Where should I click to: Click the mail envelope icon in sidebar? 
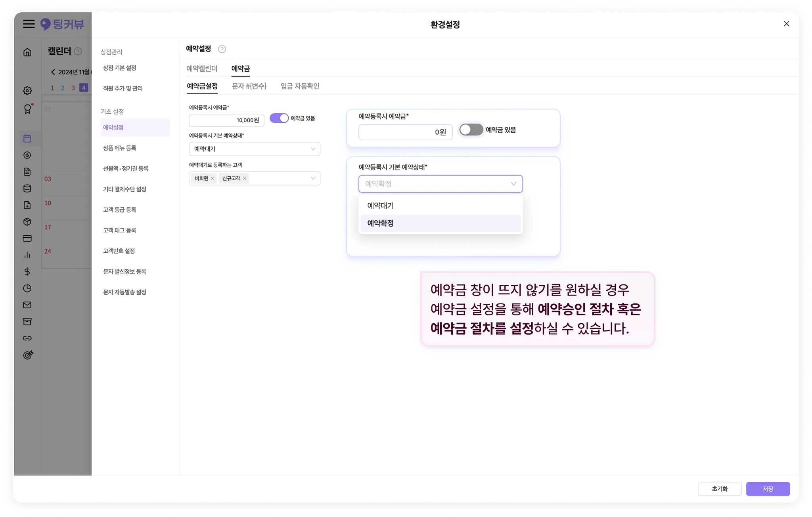pos(27,305)
